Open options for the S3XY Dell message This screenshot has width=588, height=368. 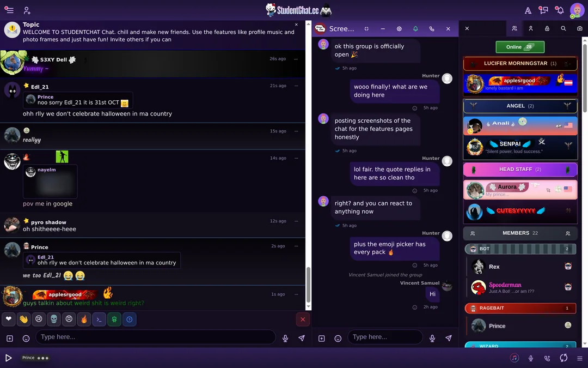click(296, 59)
